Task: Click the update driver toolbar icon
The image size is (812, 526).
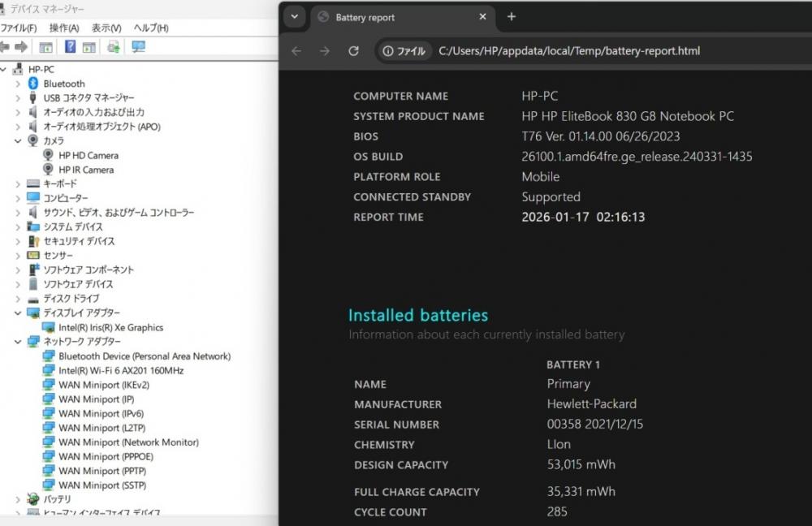Action: pyautogui.click(x=114, y=47)
